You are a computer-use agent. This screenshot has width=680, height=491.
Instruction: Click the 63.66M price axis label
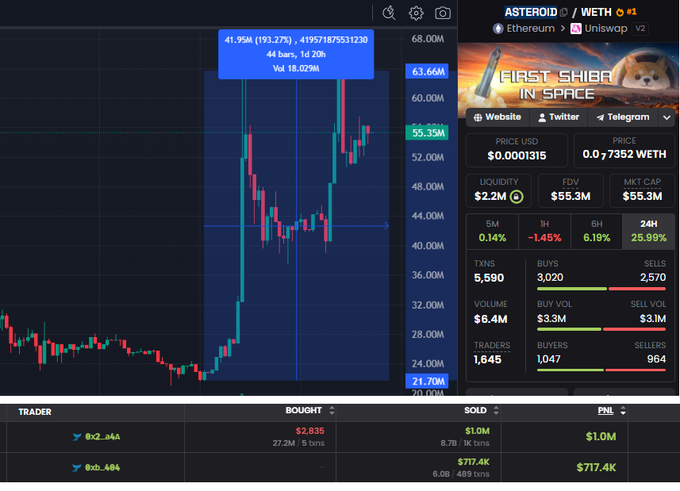click(427, 71)
